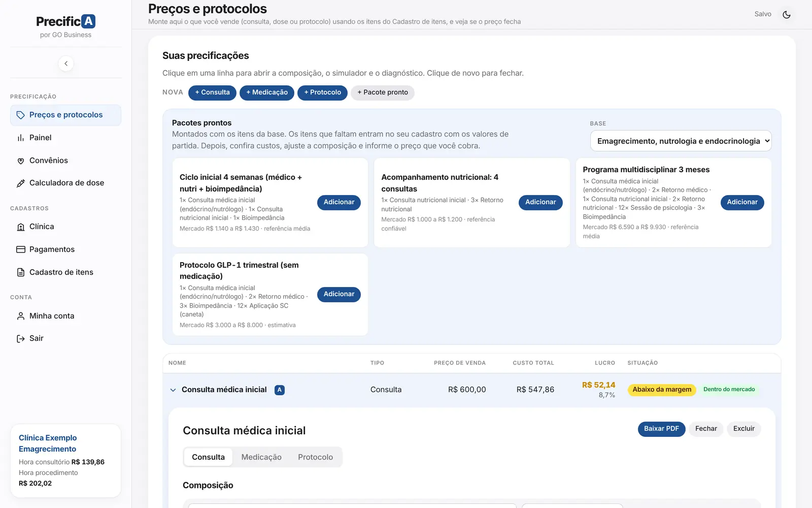Screen dimensions: 812x508
Task: Click the bar chart icon beside Painel
Action: (21, 138)
